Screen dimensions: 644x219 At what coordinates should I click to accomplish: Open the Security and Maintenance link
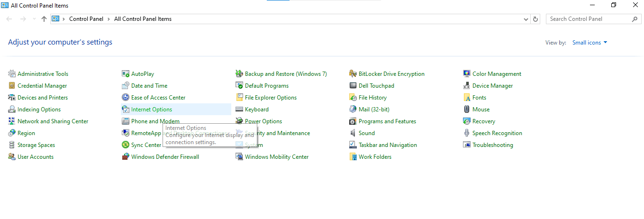pos(277,133)
